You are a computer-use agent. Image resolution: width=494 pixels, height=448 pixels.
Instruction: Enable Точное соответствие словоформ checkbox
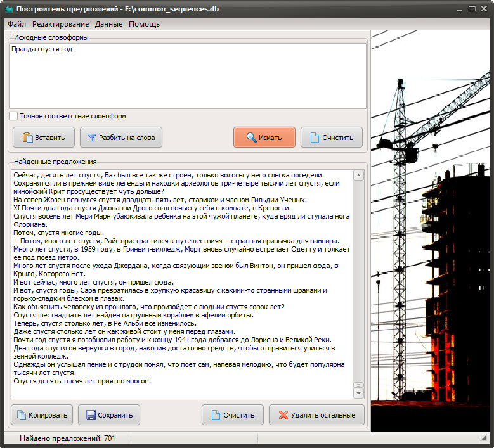[x=13, y=116]
